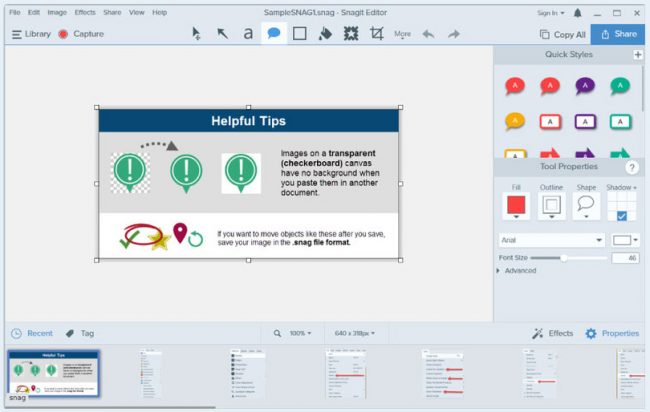Choose the purple speech bubble quick style
The height and width of the screenshot is (412, 650).
[585, 86]
